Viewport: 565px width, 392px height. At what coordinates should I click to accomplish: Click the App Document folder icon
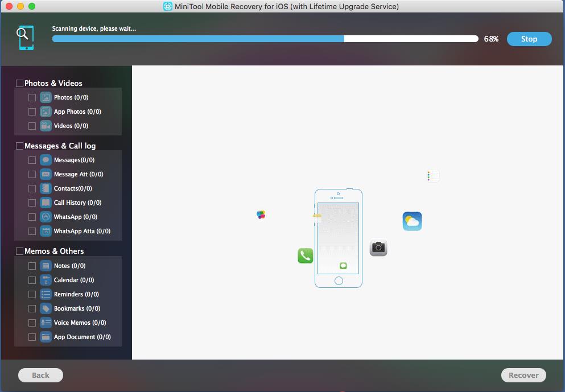pyautogui.click(x=46, y=337)
